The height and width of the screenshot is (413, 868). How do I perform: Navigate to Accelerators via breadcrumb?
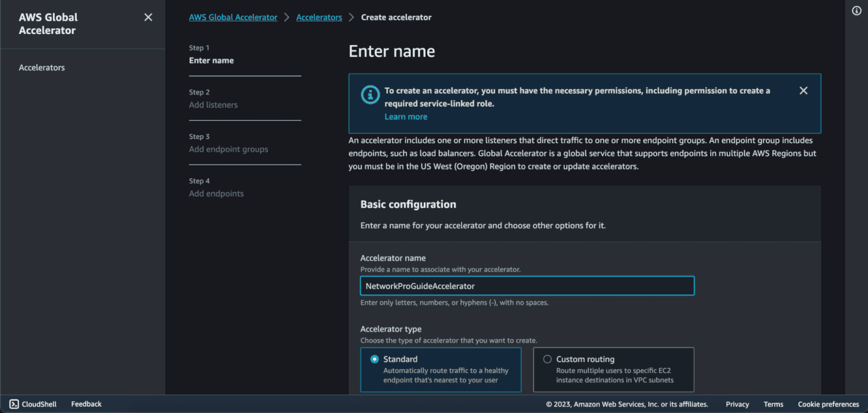(319, 17)
